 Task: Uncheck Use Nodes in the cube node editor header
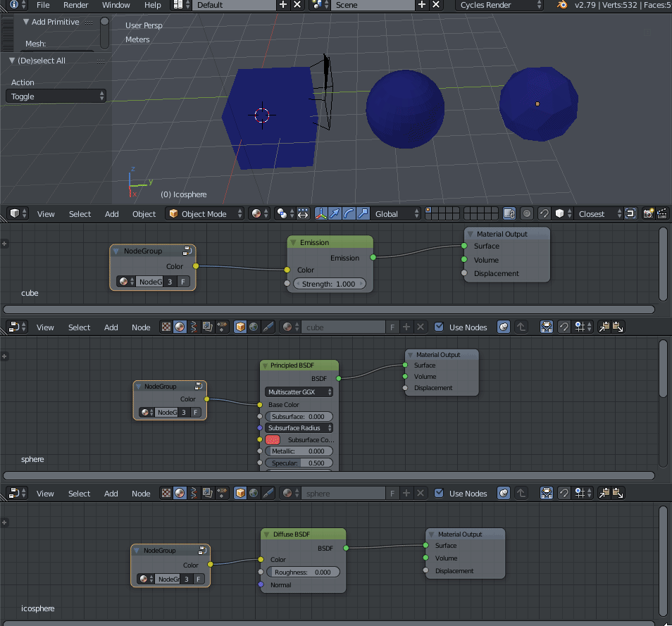[x=439, y=327]
